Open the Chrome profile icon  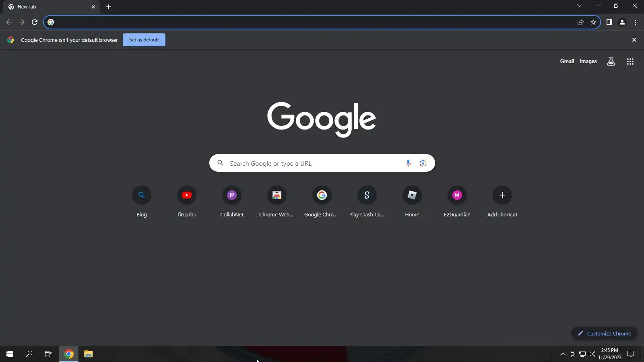click(622, 22)
